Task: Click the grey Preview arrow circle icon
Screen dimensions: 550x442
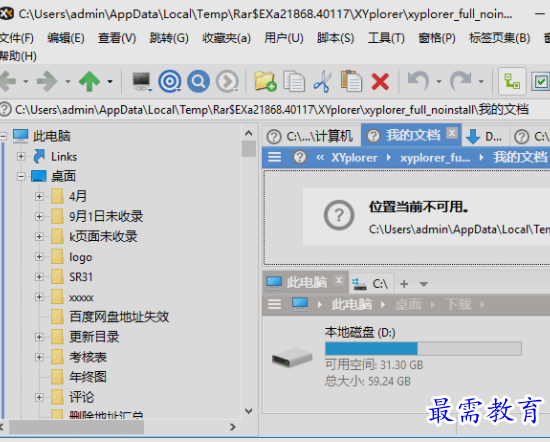Action: click(x=227, y=81)
